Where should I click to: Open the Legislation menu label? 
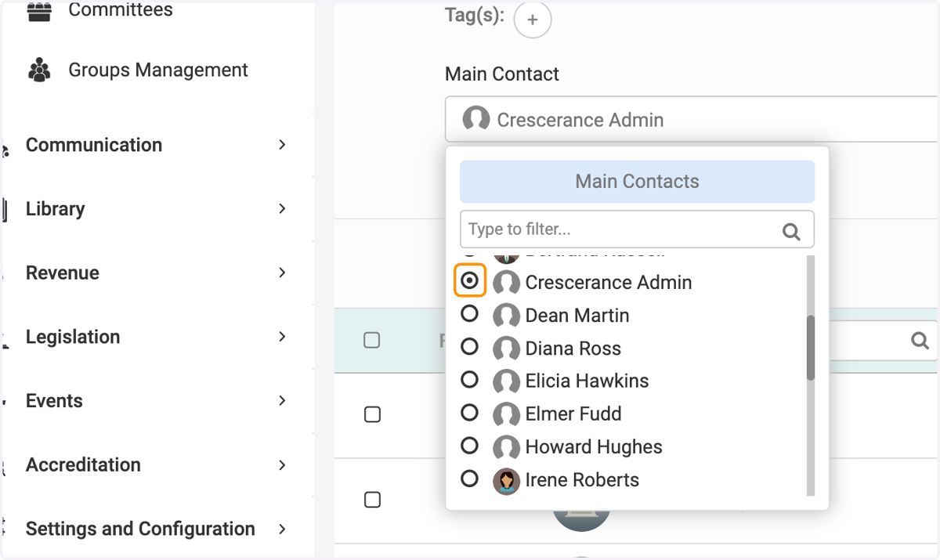coord(73,337)
